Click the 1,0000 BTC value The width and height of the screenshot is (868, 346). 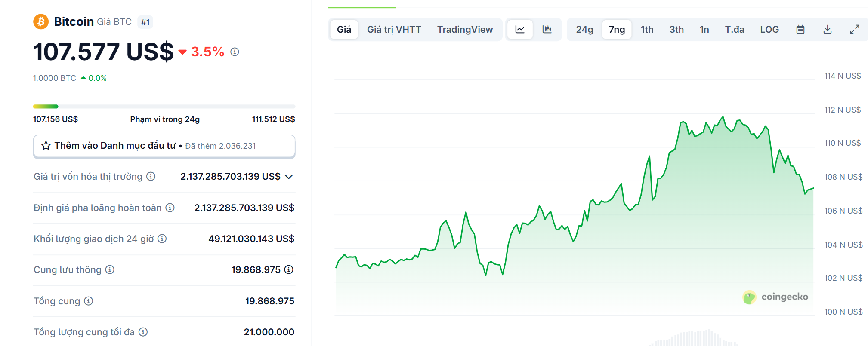pos(55,78)
